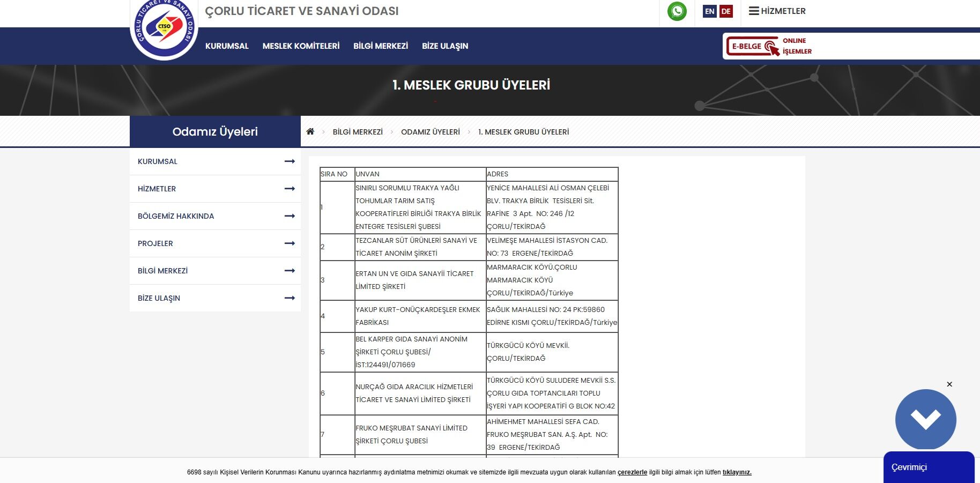
Task: Go to home via breadcrumb house icon
Action: click(310, 131)
